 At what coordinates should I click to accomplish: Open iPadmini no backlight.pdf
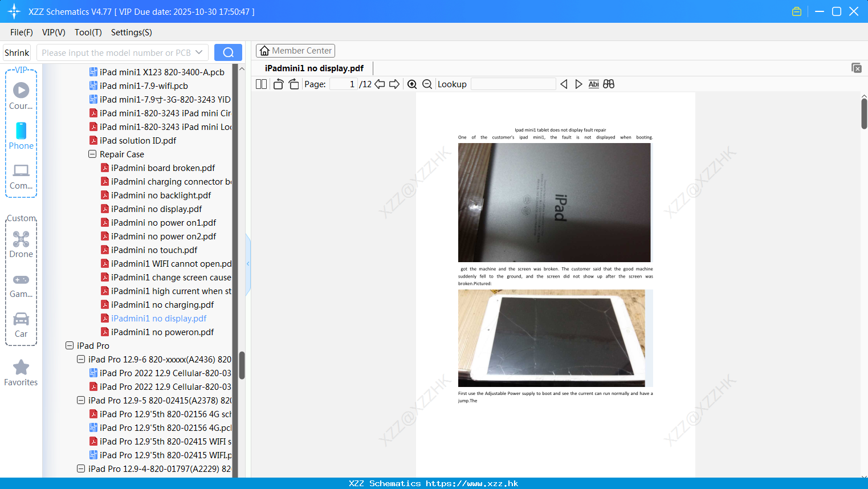pos(156,195)
